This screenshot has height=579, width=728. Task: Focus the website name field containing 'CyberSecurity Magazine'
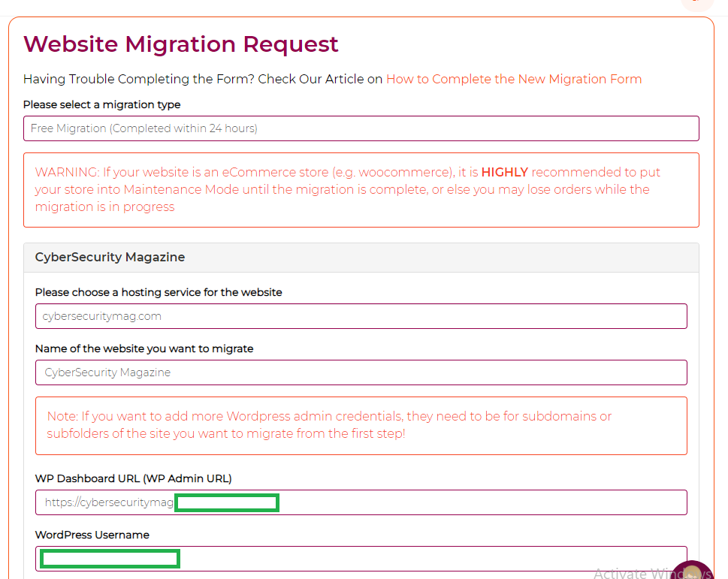pyautogui.click(x=361, y=372)
